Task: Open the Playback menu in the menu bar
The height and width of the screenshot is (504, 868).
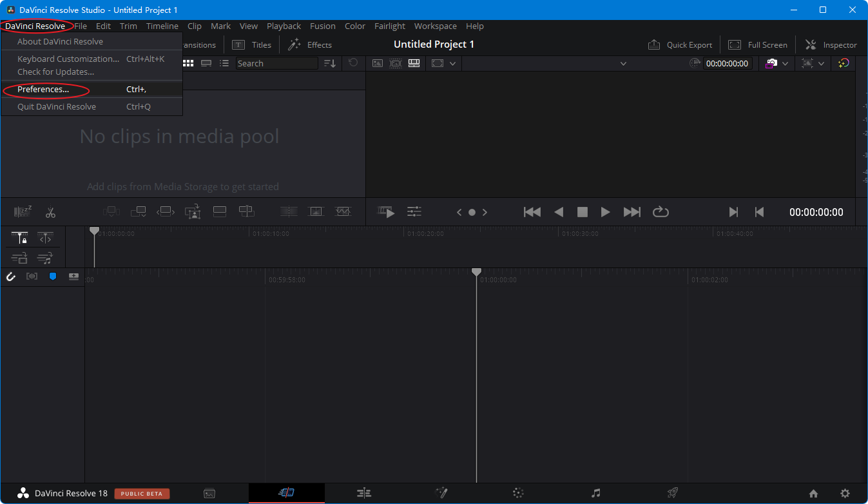Action: click(x=284, y=26)
